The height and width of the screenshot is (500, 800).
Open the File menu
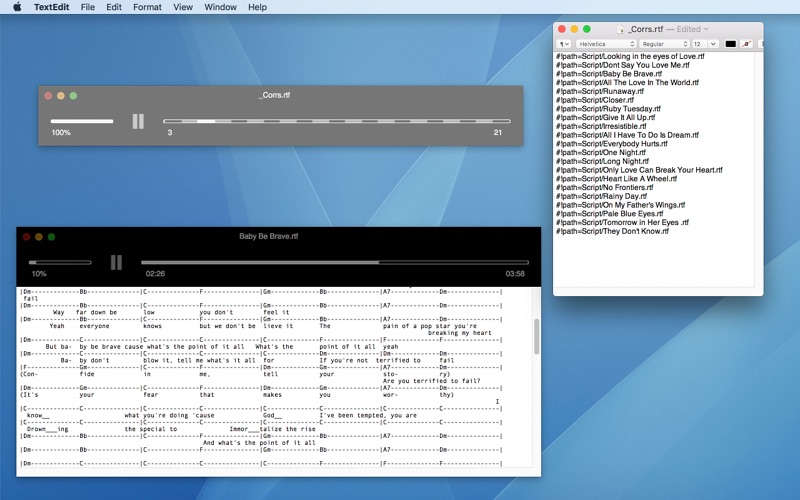(x=88, y=7)
